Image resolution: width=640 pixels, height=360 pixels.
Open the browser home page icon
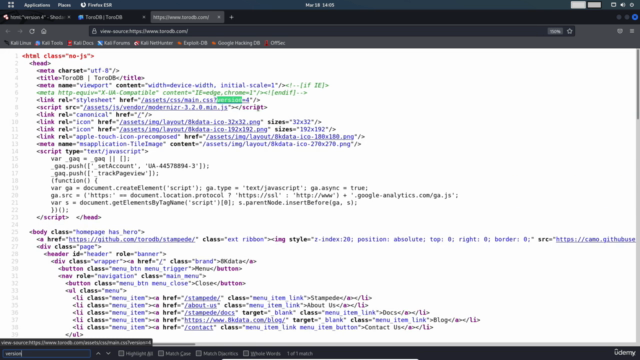(44, 31)
